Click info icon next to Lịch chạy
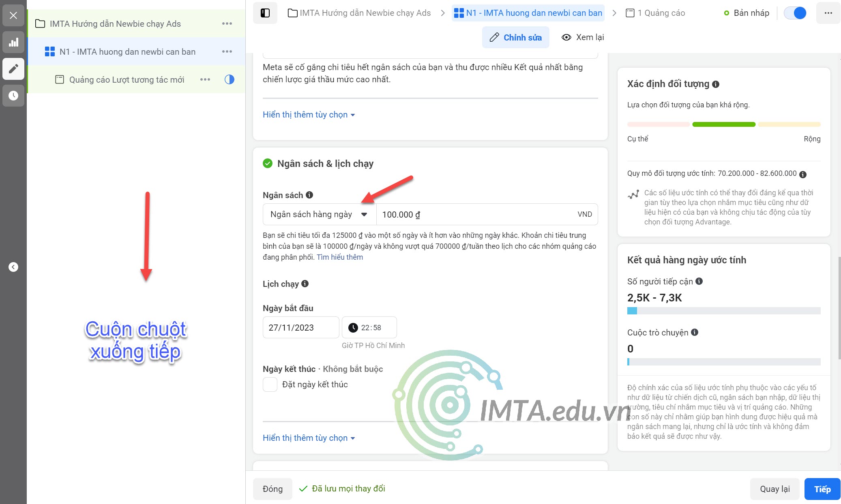The height and width of the screenshot is (504, 841). click(305, 284)
